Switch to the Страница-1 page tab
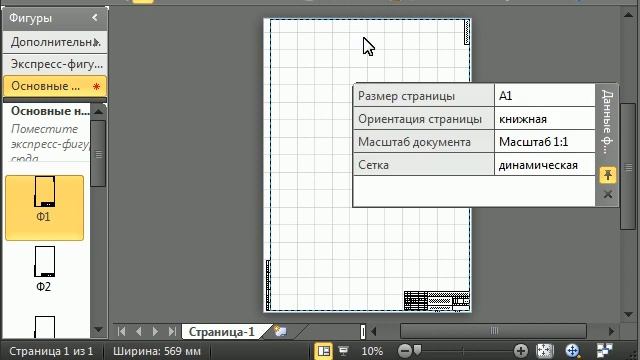This screenshot has height=360, width=640. click(x=222, y=331)
